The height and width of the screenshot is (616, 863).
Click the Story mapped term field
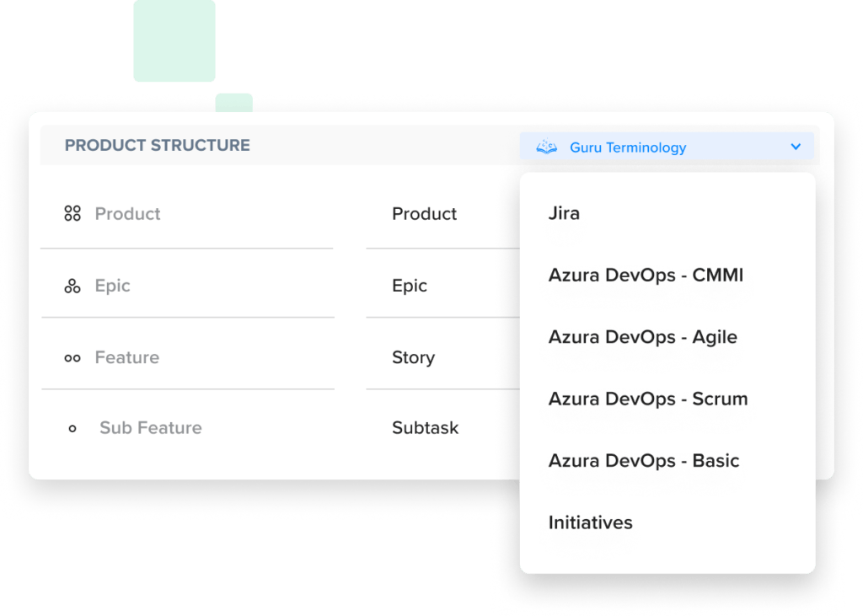[442, 357]
